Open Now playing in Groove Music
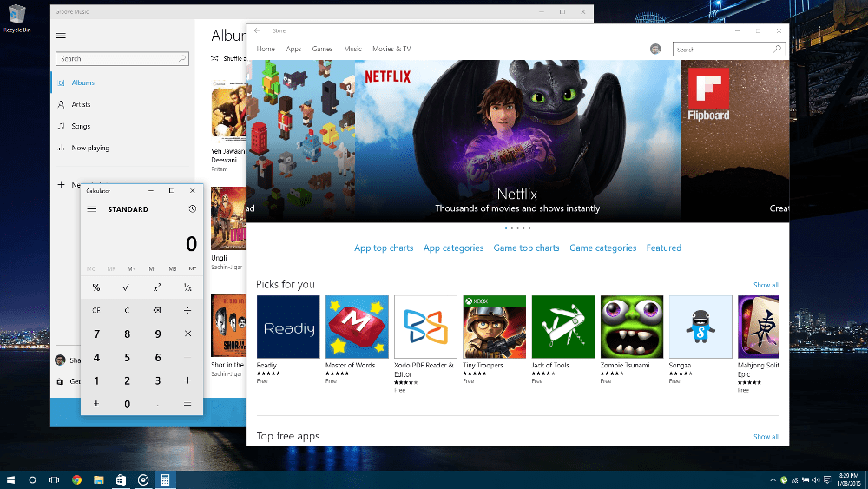 [x=90, y=148]
